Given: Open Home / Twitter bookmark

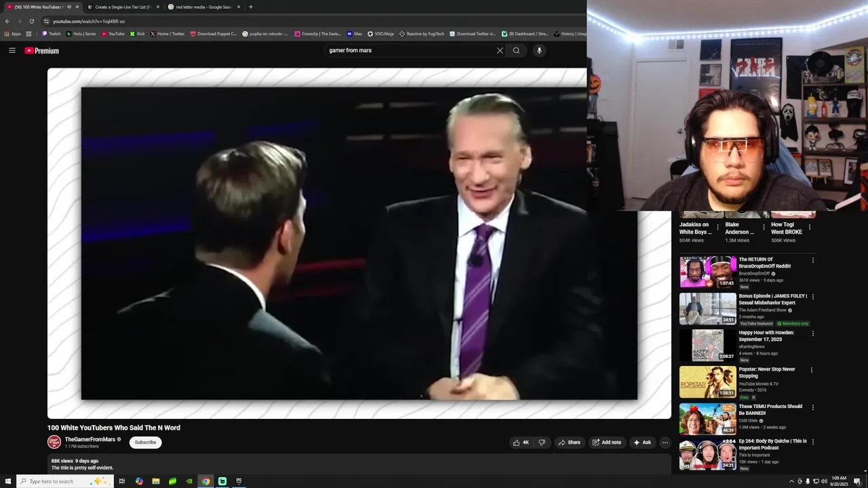Looking at the screenshot, I should [x=167, y=34].
